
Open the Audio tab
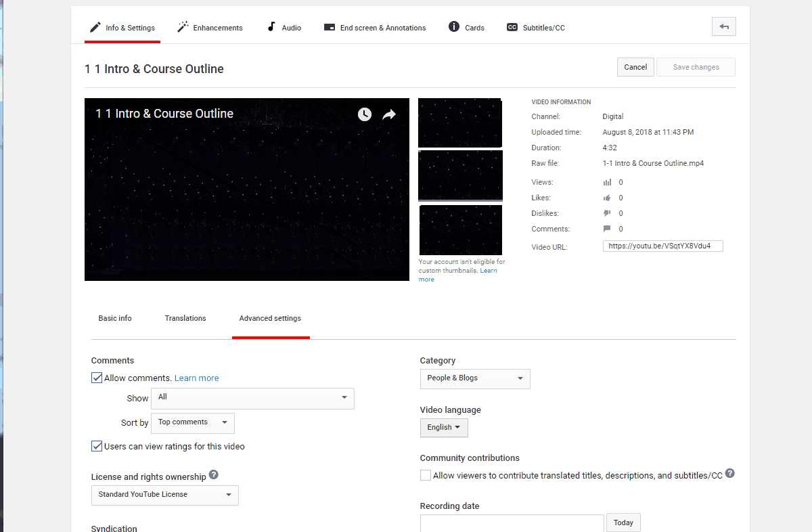(x=284, y=28)
